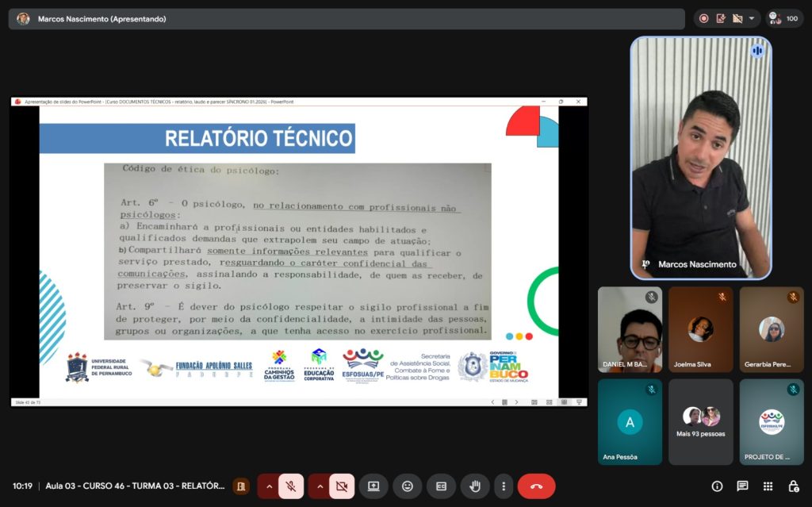The image size is (812, 507).
Task: Click the recording indicator icon
Action: pos(703,18)
